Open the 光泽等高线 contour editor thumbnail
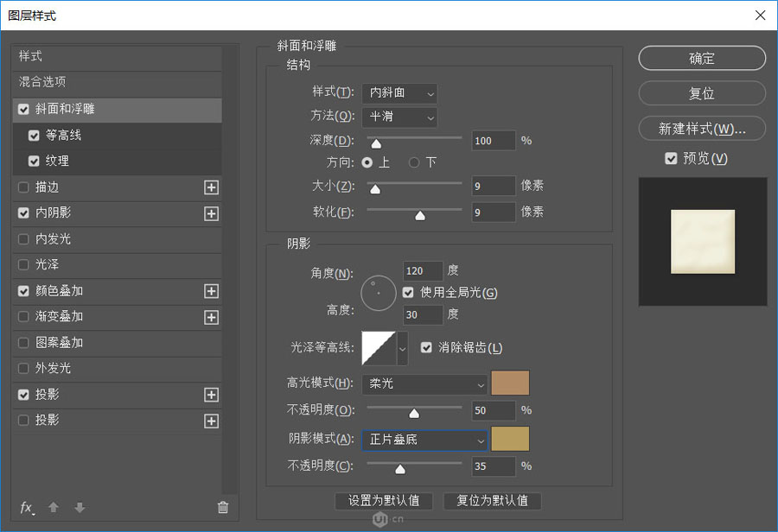This screenshot has height=532, width=778. coord(378,347)
